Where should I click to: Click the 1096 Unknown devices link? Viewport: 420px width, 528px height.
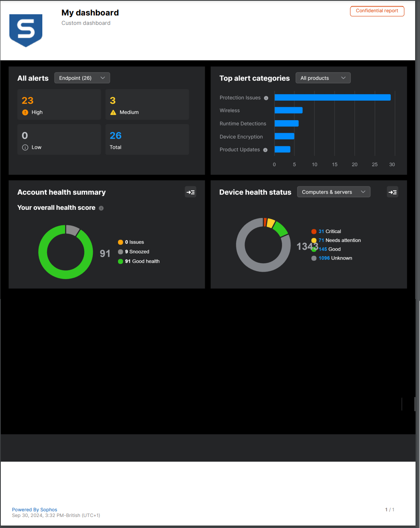tap(324, 258)
